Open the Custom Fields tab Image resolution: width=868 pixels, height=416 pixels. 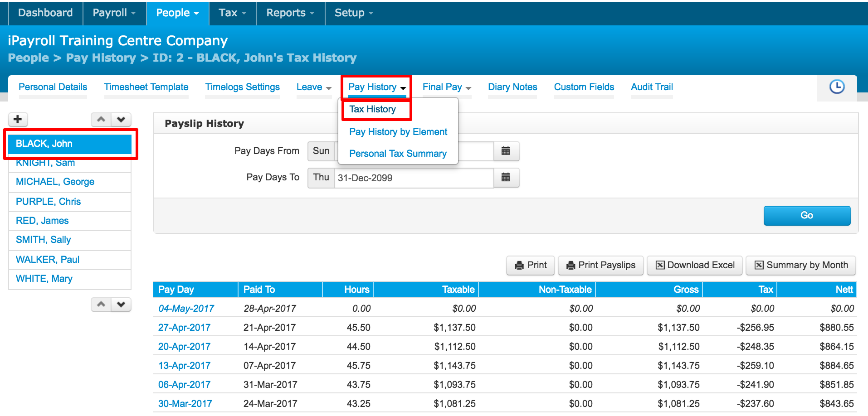tap(584, 87)
